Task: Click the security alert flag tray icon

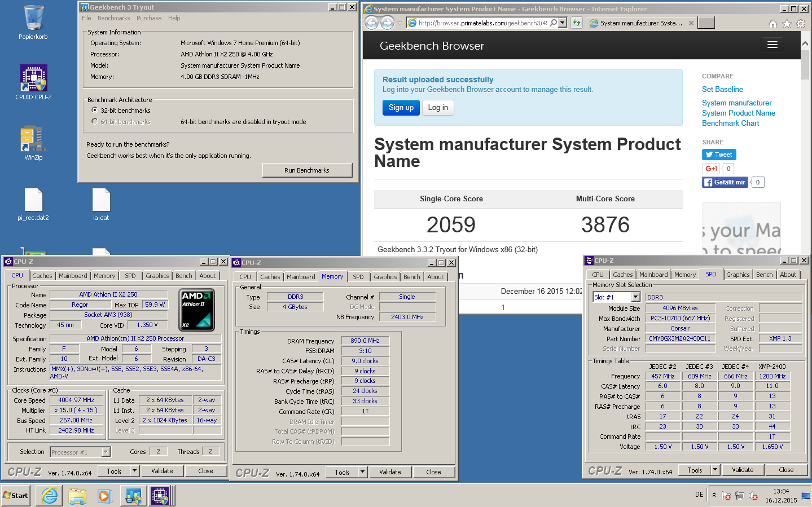Action: tap(726, 496)
